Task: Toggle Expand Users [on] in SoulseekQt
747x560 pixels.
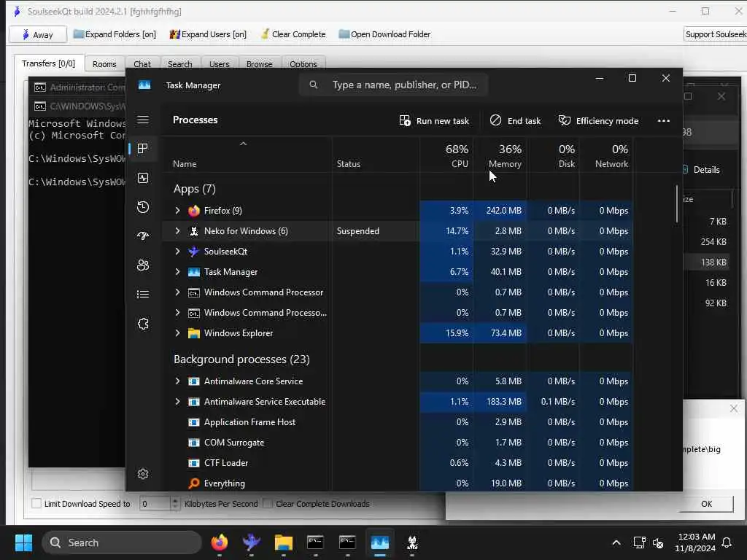Action: 208,34
